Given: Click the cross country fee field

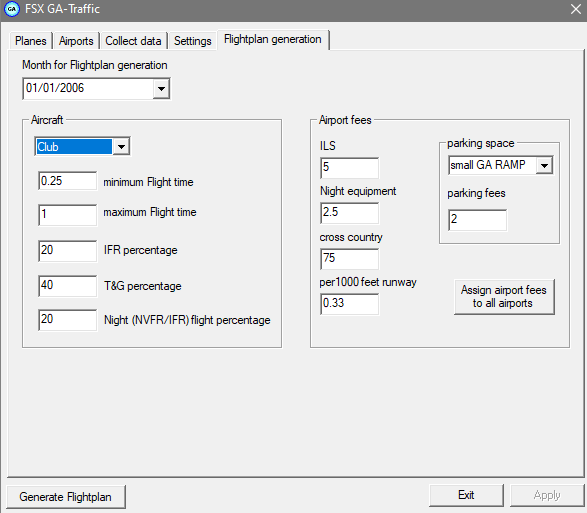Looking at the screenshot, I should 350,258.
